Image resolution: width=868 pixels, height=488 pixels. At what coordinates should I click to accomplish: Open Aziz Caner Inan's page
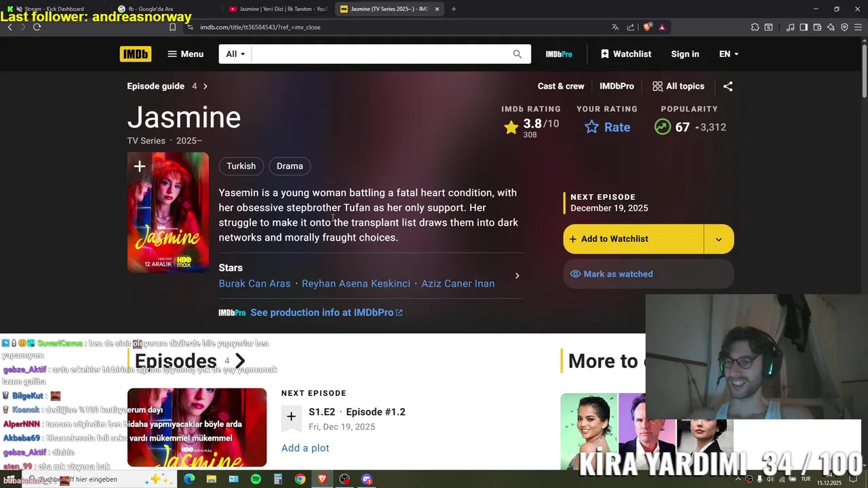coord(458,284)
